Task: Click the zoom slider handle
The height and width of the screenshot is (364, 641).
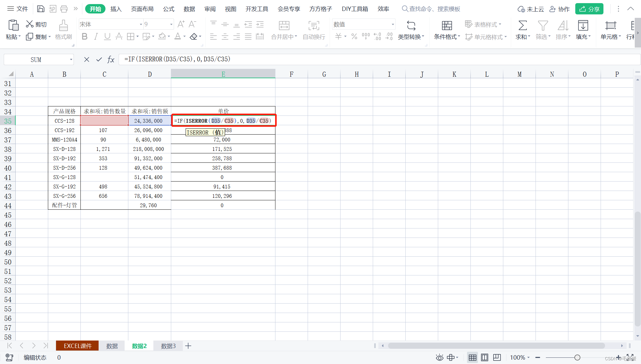Action: coord(577,357)
